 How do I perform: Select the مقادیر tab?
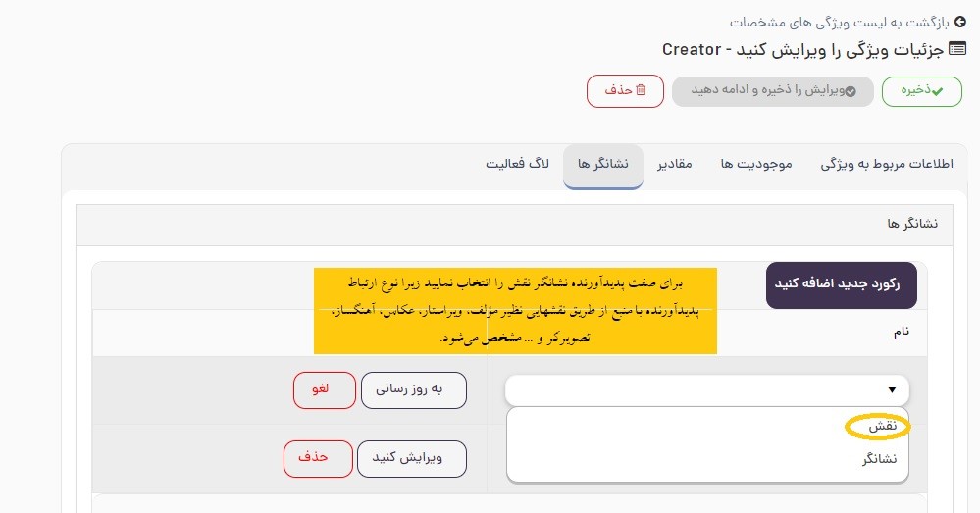[x=675, y=164]
